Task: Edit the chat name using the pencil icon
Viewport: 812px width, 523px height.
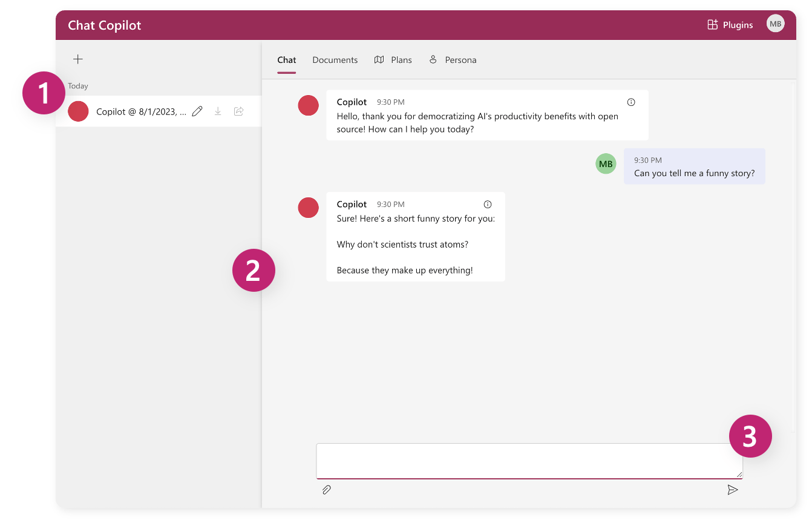Action: click(197, 111)
